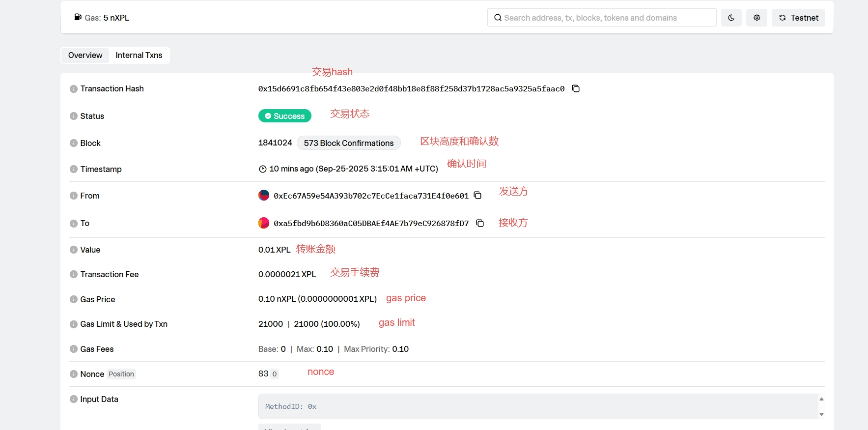
Task: Open the recipient address 0xa5fbd9b6 link
Action: click(371, 223)
